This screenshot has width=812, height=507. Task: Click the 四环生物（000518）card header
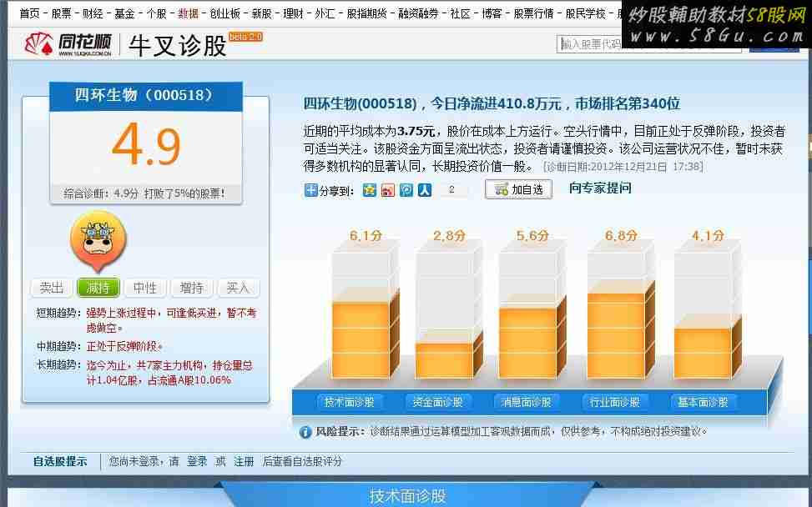(x=146, y=96)
